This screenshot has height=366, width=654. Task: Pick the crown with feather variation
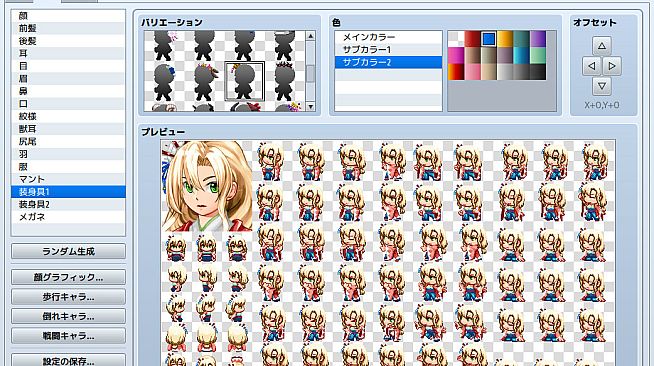point(204,81)
